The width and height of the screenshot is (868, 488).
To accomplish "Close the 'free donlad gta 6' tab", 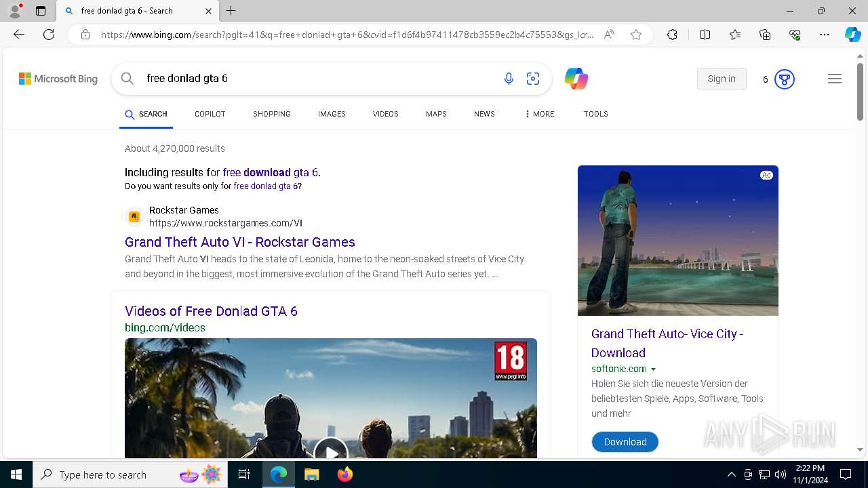I will pyautogui.click(x=208, y=11).
